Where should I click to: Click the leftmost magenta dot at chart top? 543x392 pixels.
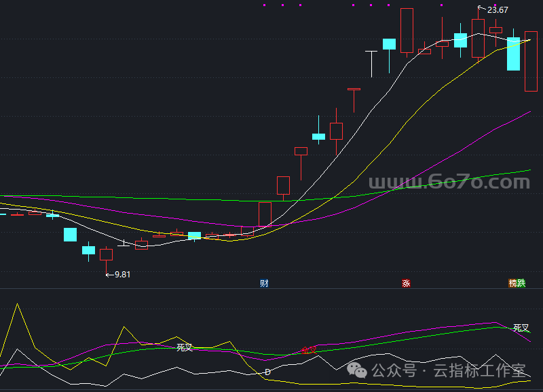264,5
